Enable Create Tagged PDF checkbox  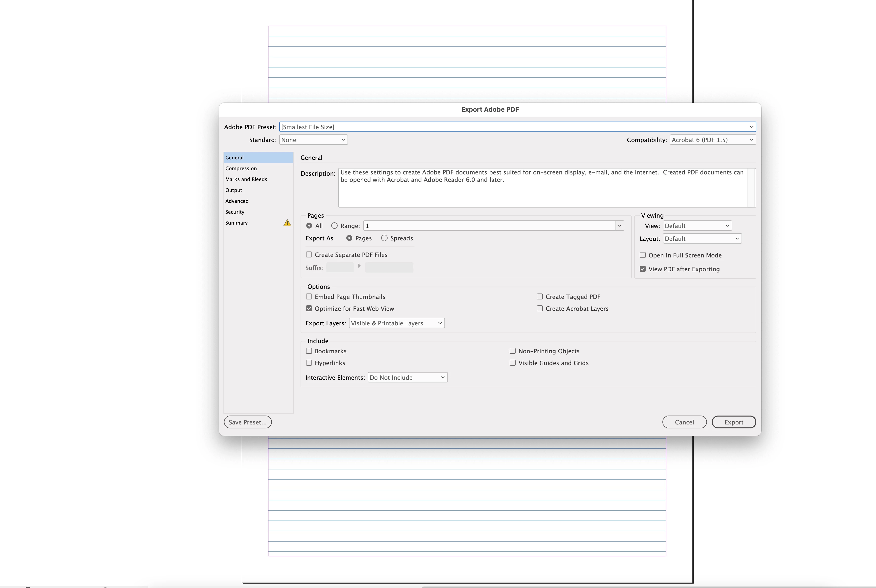click(x=540, y=297)
